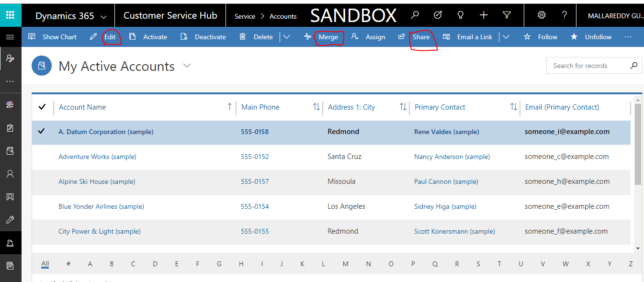The height and width of the screenshot is (282, 644).
Task: Filter by the # symbol
Action: 68,264
